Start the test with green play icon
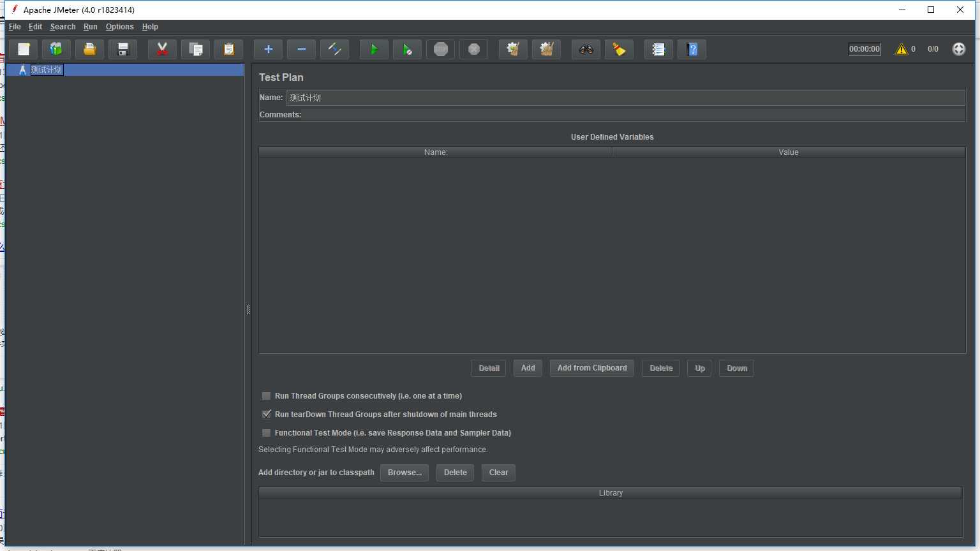The width and height of the screenshot is (980, 551). point(374,49)
